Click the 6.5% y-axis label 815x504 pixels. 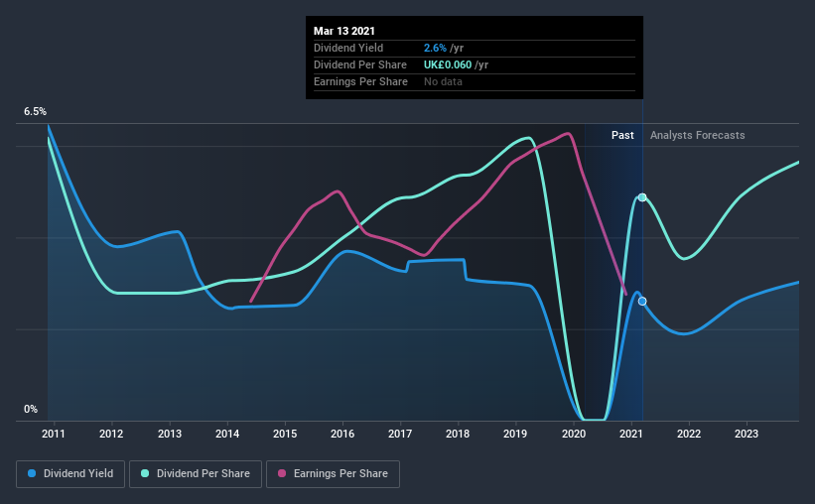(x=35, y=112)
